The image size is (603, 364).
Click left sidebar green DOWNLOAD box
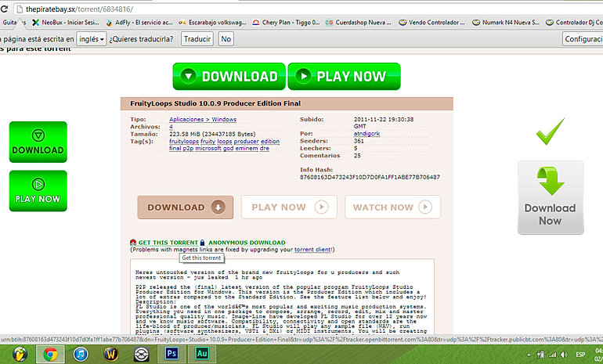(x=38, y=142)
